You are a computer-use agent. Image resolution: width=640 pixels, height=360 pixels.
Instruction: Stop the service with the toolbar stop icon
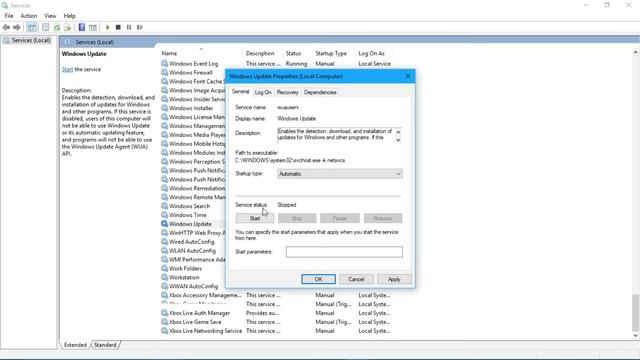pyautogui.click(x=118, y=27)
